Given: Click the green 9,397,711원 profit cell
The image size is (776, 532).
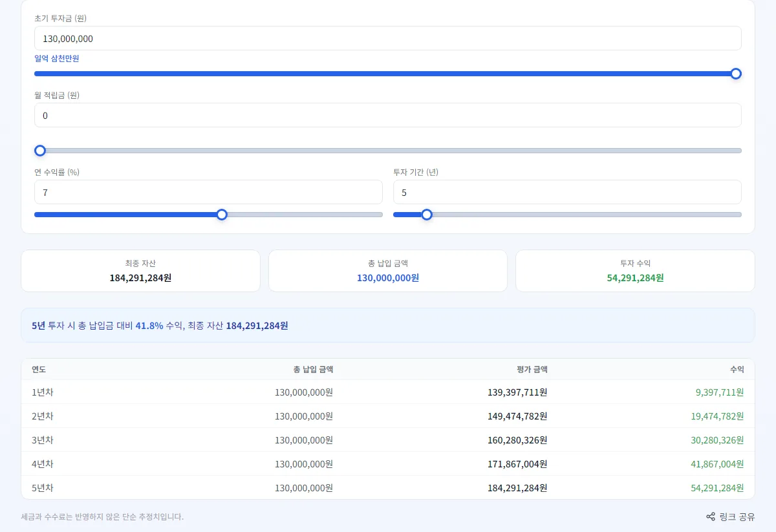Looking at the screenshot, I should click(x=720, y=392).
